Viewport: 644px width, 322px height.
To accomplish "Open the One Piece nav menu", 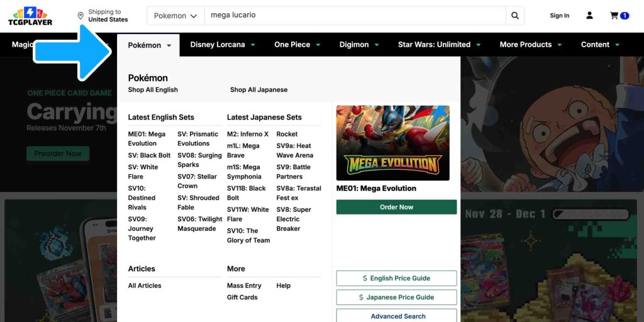I will coord(297,45).
